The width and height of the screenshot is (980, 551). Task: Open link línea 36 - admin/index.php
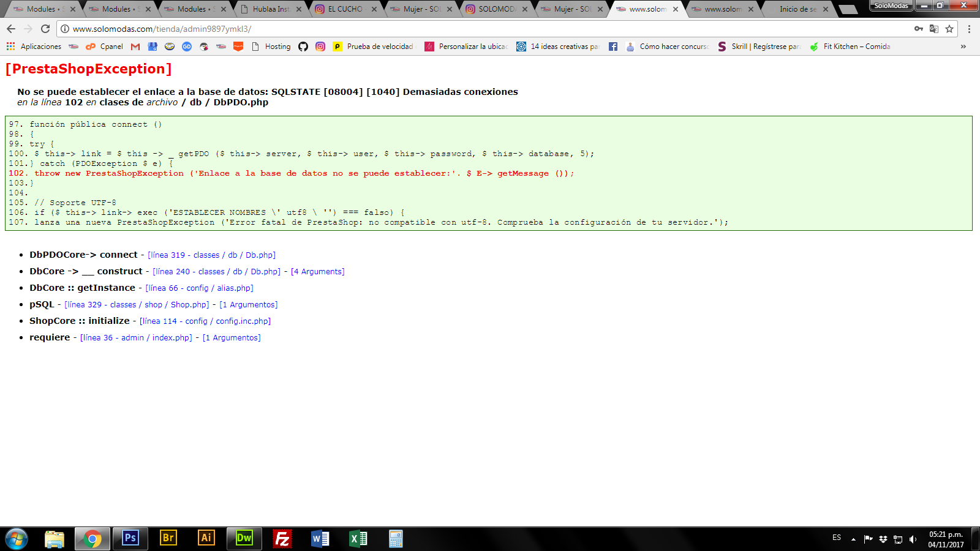tap(136, 338)
